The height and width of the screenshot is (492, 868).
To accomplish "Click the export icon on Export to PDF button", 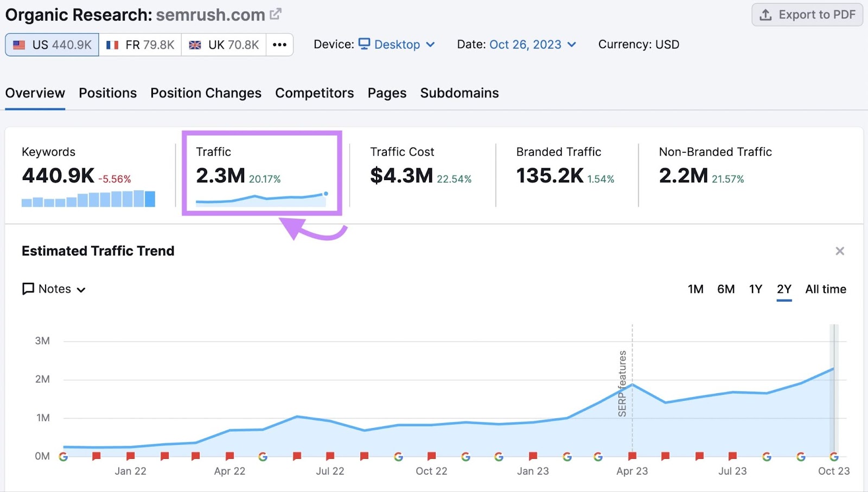I will [x=766, y=15].
